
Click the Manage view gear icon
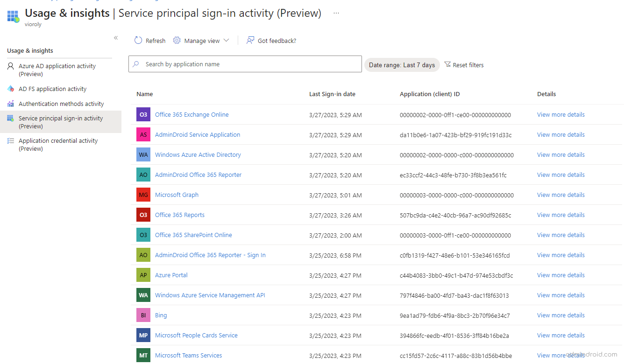177,41
